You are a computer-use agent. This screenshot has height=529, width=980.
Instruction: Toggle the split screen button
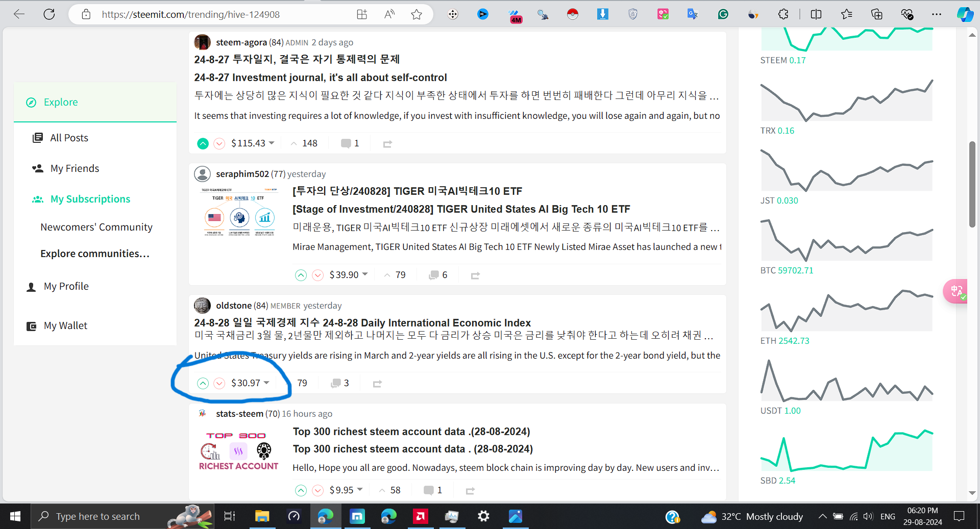click(816, 14)
